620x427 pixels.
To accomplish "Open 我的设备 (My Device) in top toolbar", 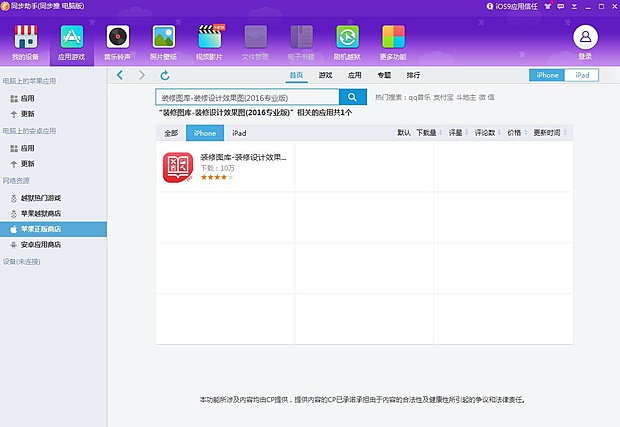I will (x=27, y=40).
